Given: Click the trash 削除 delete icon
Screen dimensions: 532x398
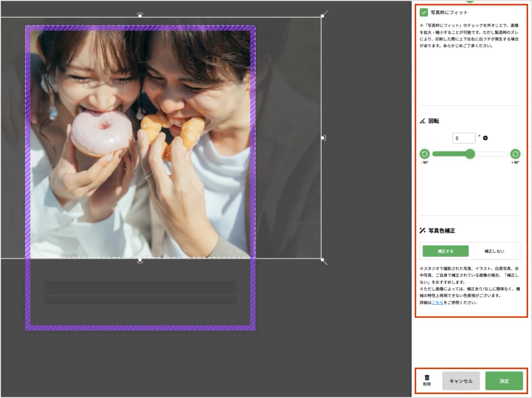Looking at the screenshot, I should (x=427, y=378).
